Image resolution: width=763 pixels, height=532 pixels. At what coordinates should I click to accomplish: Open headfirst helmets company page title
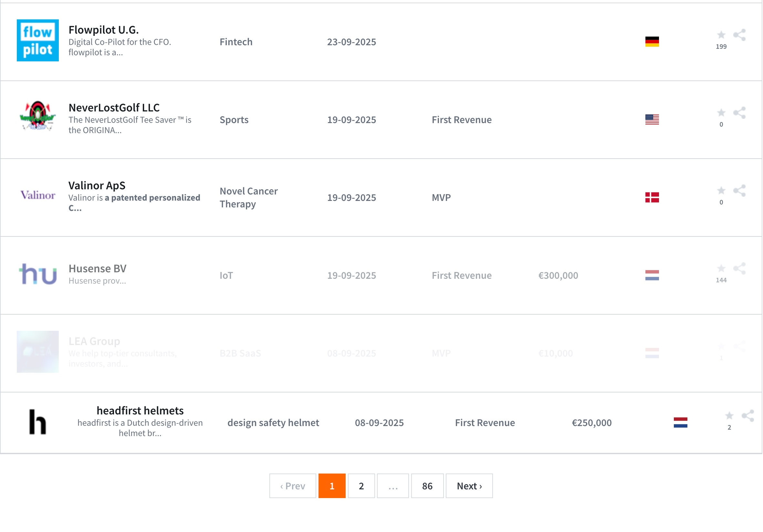pos(140,411)
